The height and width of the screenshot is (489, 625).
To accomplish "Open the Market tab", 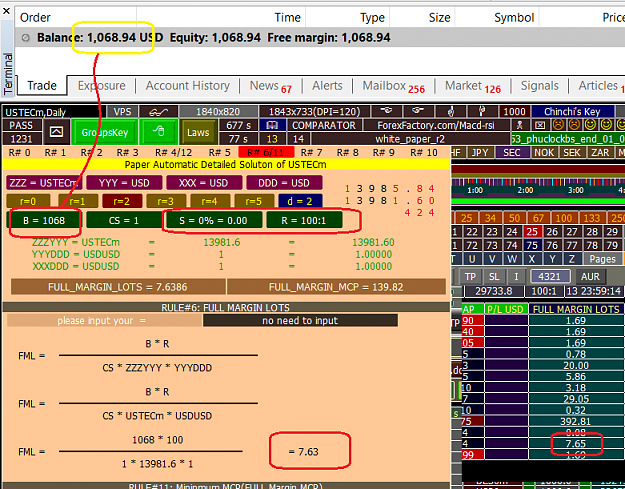I will tap(473, 86).
